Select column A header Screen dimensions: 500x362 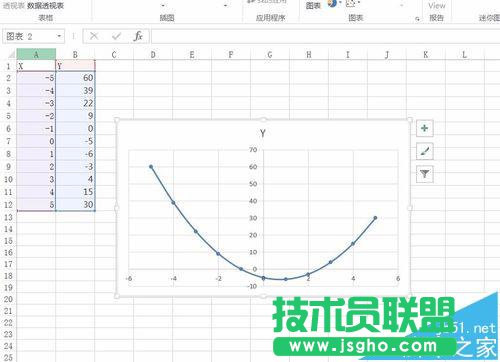[x=36, y=54]
